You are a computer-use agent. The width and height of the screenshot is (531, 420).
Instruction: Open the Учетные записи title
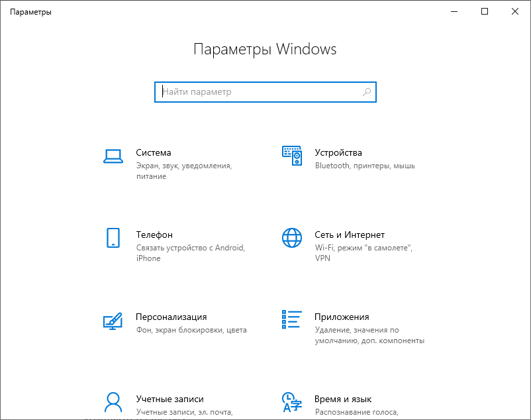click(x=170, y=399)
